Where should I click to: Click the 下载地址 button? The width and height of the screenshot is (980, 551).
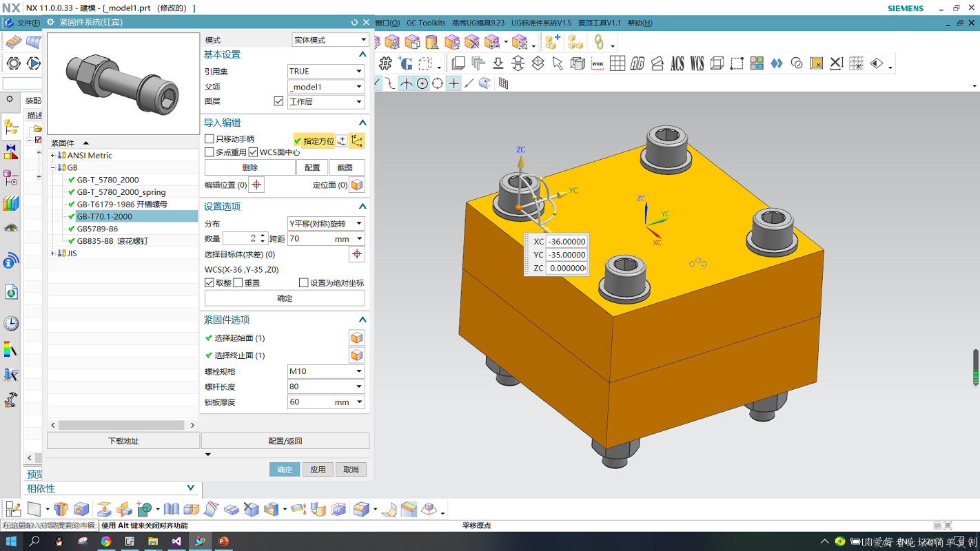coord(123,441)
